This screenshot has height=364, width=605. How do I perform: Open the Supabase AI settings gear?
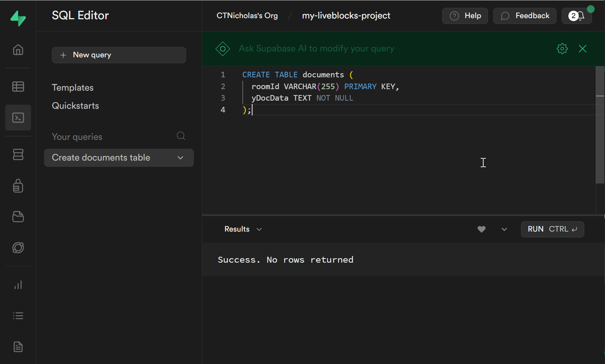(562, 48)
